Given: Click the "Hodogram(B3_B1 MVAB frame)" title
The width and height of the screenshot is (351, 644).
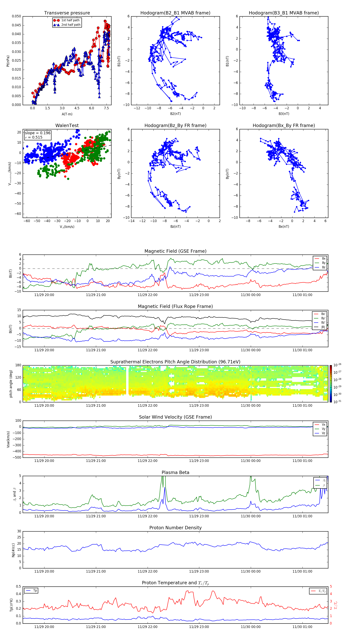Looking at the screenshot, I should pyautogui.click(x=284, y=13).
